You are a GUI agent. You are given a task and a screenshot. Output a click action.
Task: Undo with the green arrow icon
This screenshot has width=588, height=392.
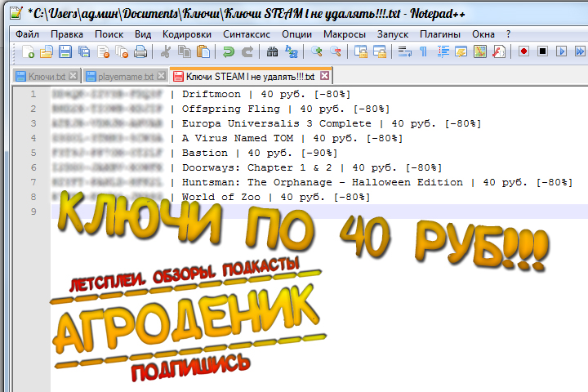pyautogui.click(x=228, y=51)
